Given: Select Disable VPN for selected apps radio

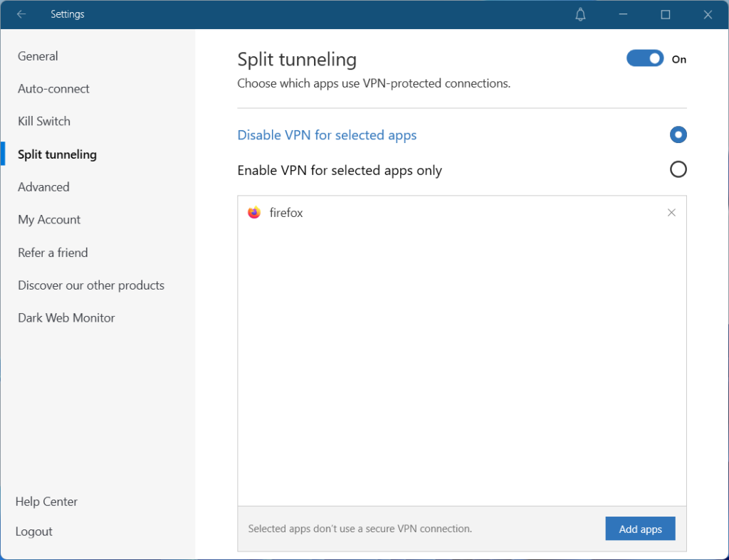Looking at the screenshot, I should click(x=678, y=134).
